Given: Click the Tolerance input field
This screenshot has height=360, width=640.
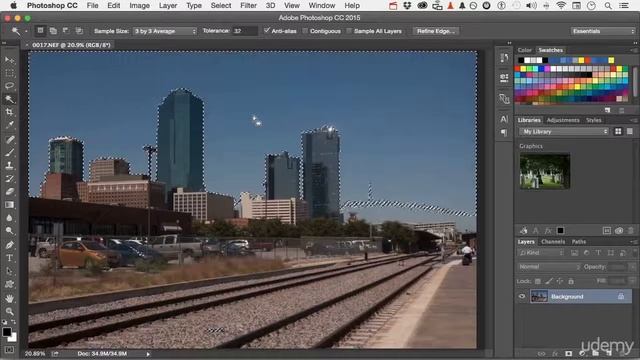Looking at the screenshot, I should (x=244, y=31).
